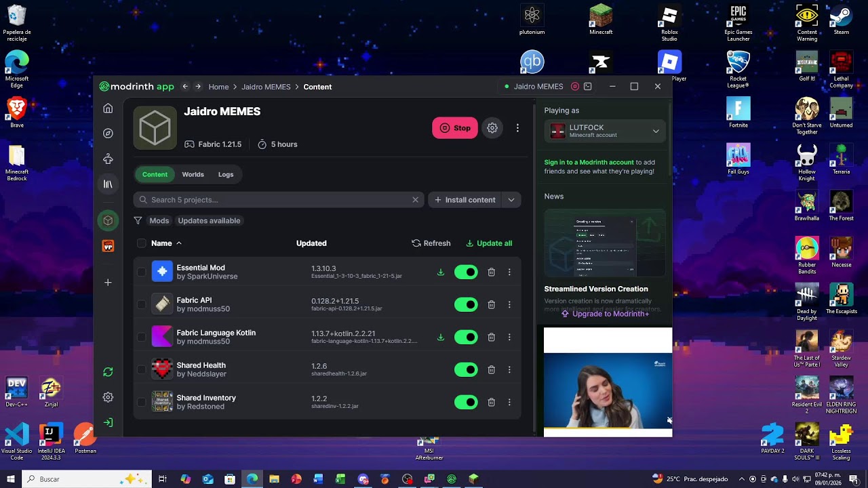The width and height of the screenshot is (868, 488).
Task: Open logs icon in the title bar
Action: 588,87
